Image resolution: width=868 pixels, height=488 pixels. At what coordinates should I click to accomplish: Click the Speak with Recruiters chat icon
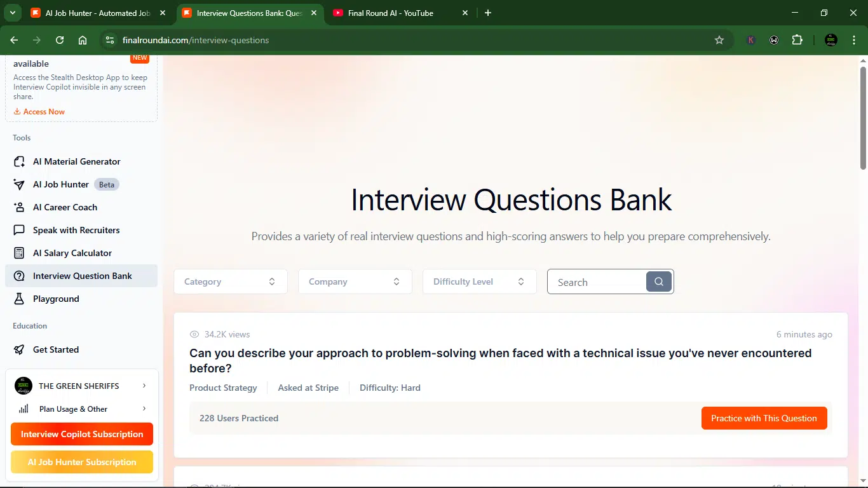[20, 230]
